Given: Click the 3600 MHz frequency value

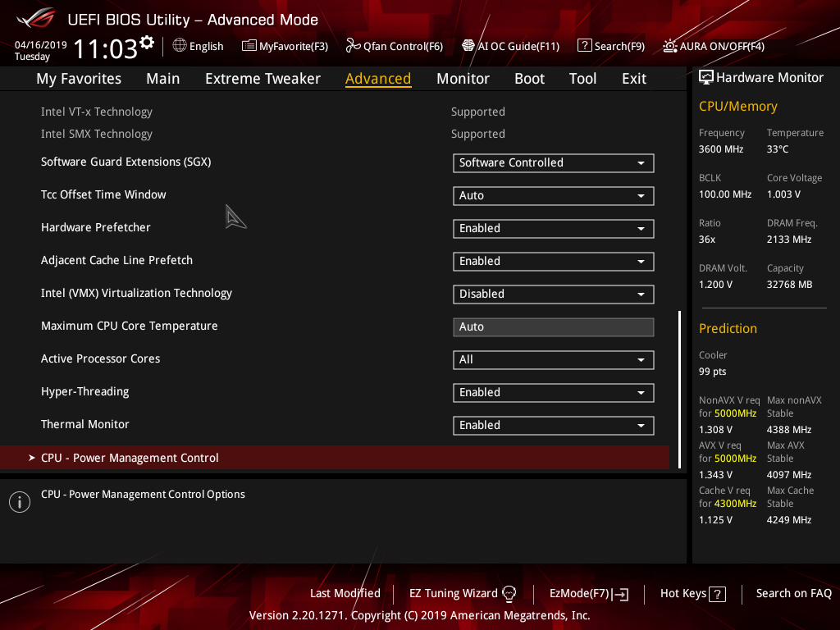Looking at the screenshot, I should click(x=720, y=149).
